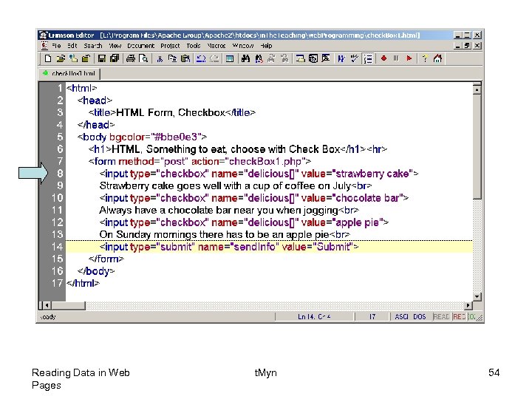The width and height of the screenshot is (532, 399).
Task: Click the horizontal scrollbar thumb
Action: coord(68,305)
